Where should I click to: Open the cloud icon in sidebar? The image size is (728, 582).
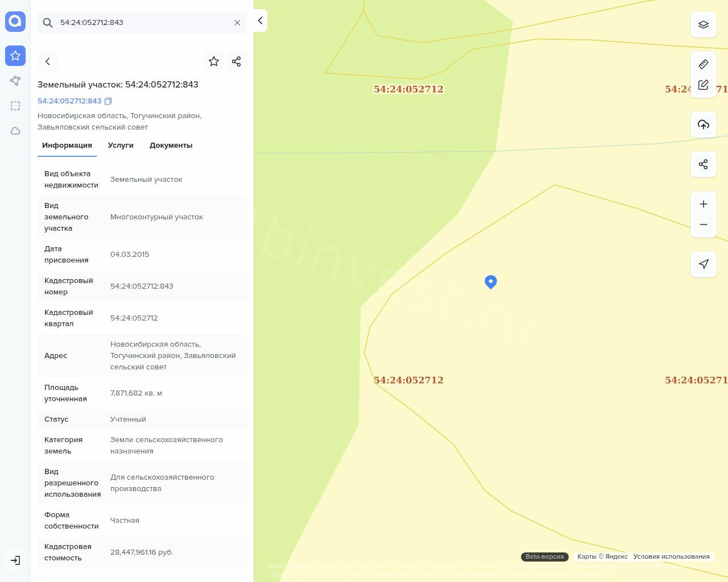[x=15, y=131]
